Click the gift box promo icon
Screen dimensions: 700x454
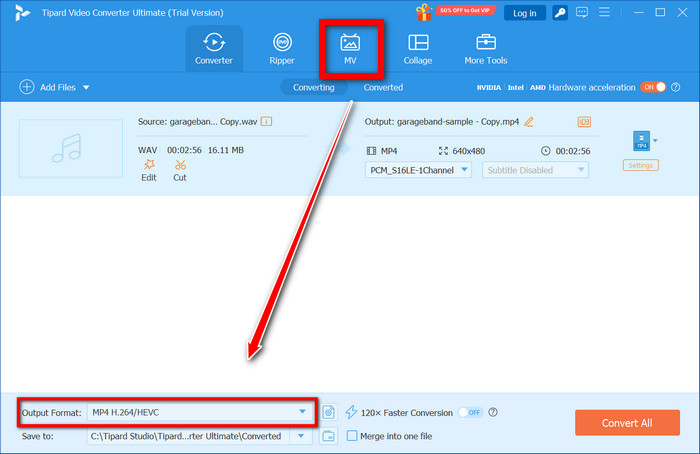coord(423,12)
